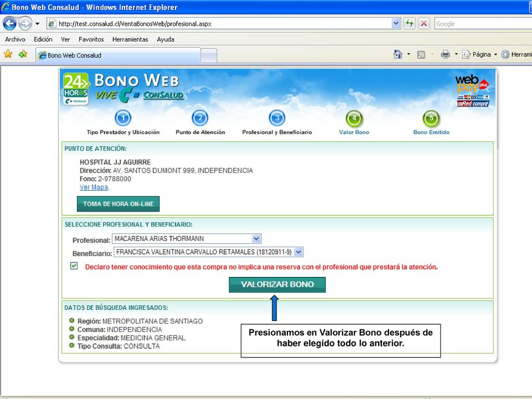Expand the Home button dropdown arrow
This screenshot has height=399, width=532.
pyautogui.click(x=408, y=54)
